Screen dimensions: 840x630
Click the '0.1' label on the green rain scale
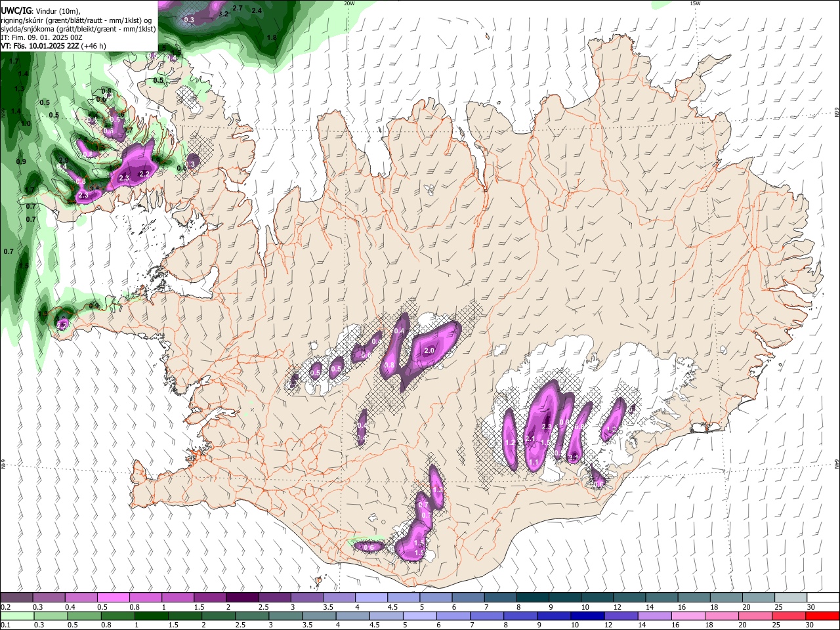tap(5, 625)
